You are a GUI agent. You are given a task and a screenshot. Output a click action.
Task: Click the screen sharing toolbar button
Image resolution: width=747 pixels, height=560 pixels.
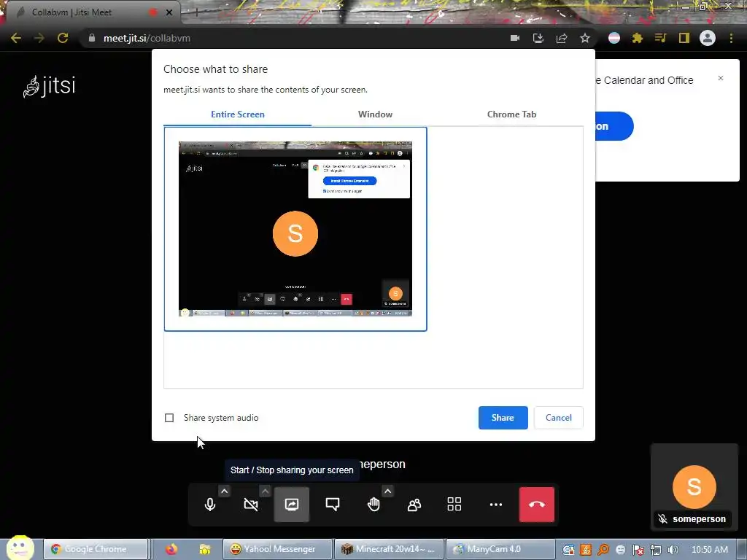[292, 505]
